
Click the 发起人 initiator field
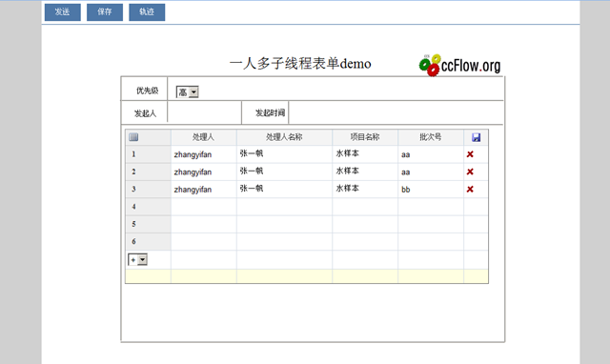click(x=204, y=112)
